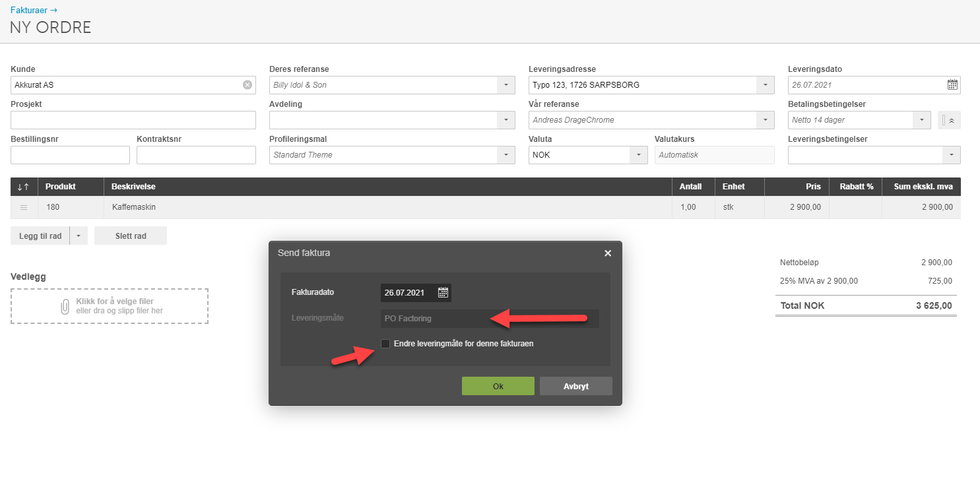This screenshot has width=980, height=477.
Task: Click the Sum ekskl. mva column header
Action: tap(921, 187)
